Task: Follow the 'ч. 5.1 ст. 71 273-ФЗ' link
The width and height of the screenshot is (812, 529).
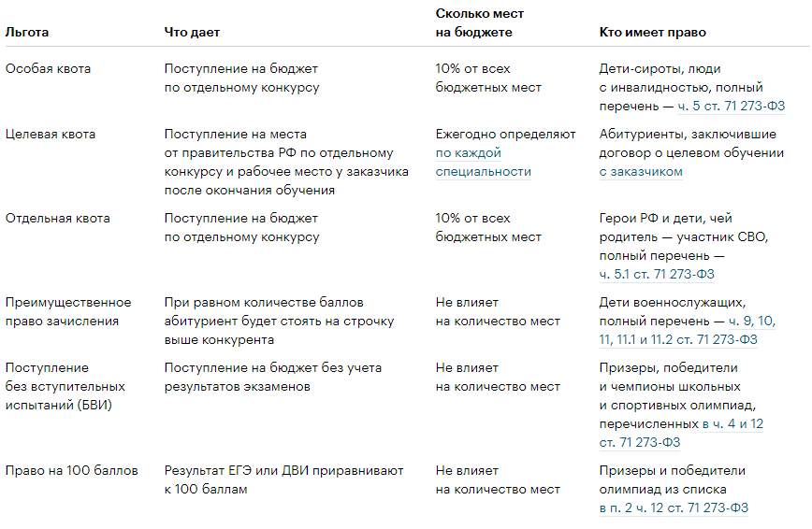Action: [657, 274]
